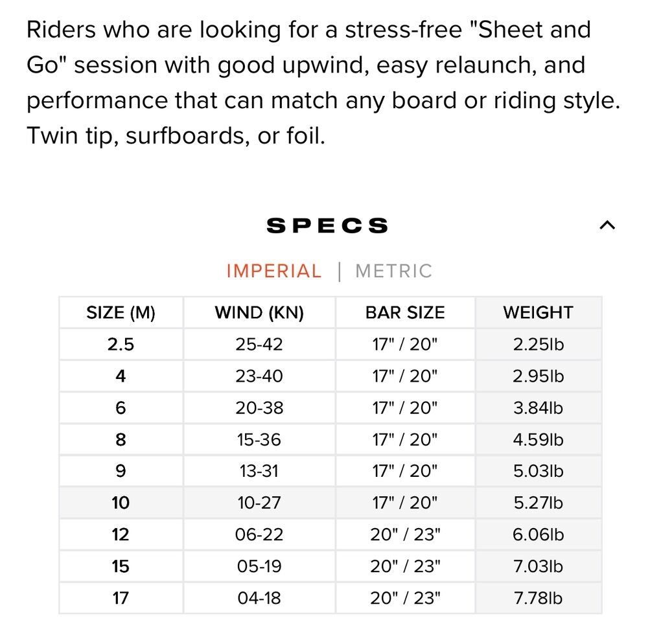Collapse the Specs section chevron
This screenshot has width=661, height=644.
[607, 225]
